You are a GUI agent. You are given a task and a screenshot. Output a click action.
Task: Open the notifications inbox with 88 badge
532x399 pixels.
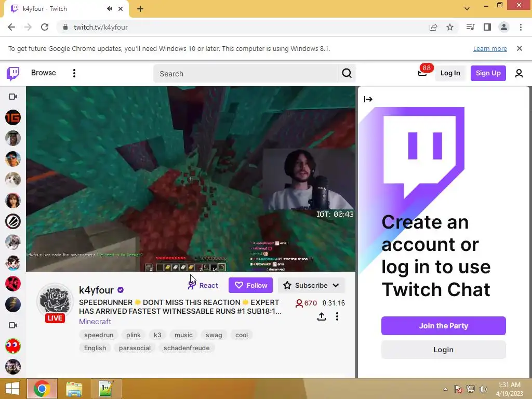click(x=422, y=73)
